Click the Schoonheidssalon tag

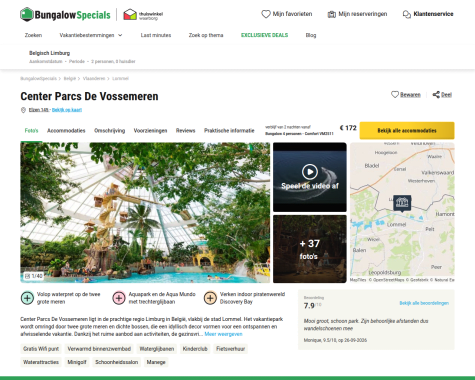116,362
